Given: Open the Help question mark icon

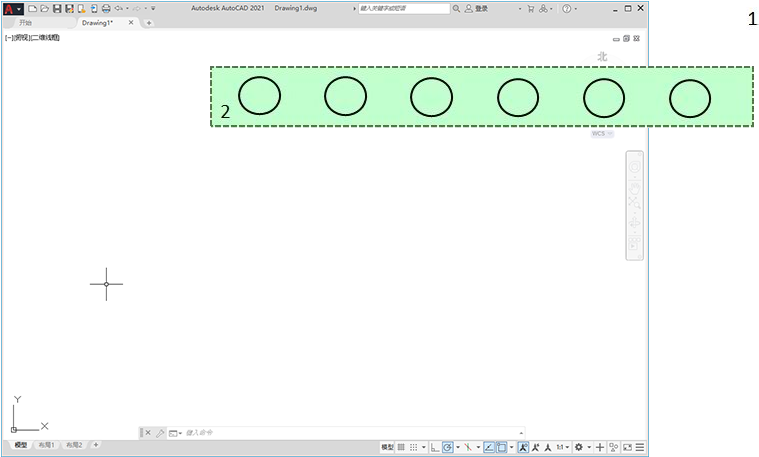Looking at the screenshot, I should coord(566,9).
